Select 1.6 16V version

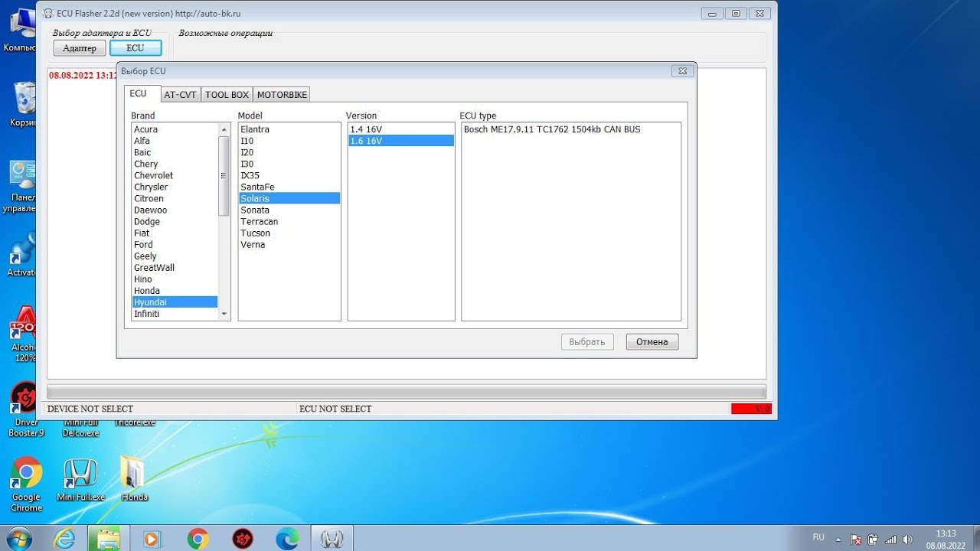point(401,141)
